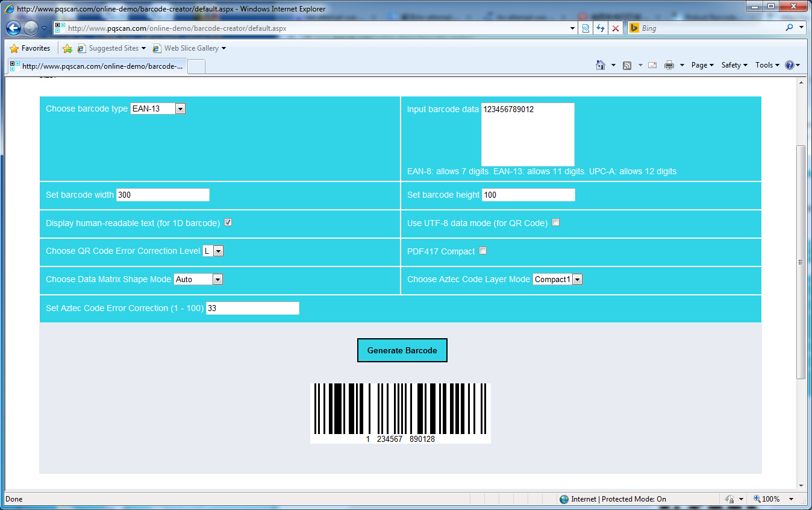Open the Web Slice Gallery link
Image resolution: width=812 pixels, height=510 pixels.
pos(189,48)
